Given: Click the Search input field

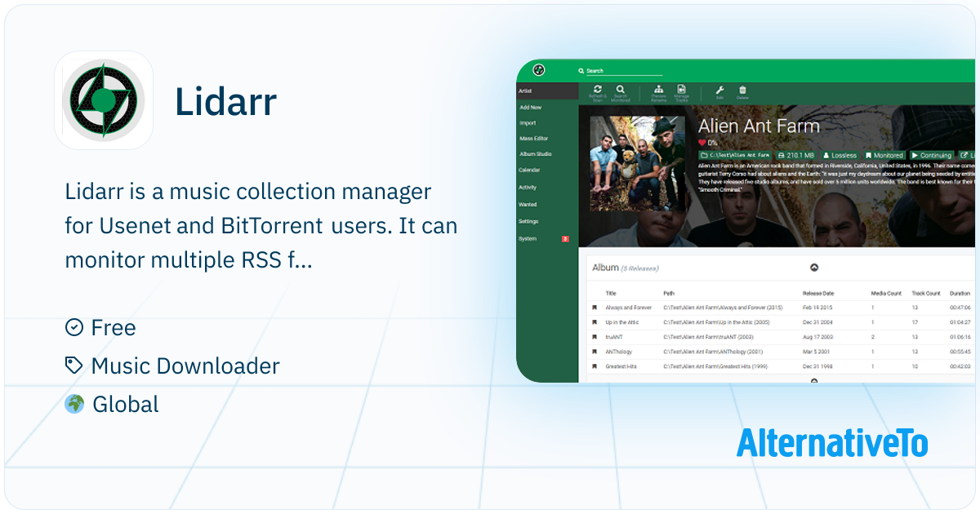Looking at the screenshot, I should [625, 71].
